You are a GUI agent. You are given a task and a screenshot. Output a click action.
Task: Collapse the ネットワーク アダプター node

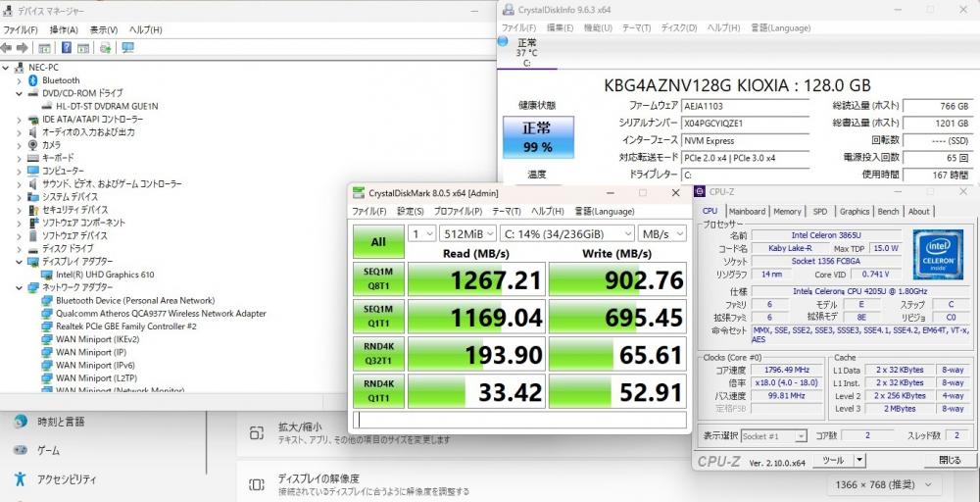click(19, 287)
